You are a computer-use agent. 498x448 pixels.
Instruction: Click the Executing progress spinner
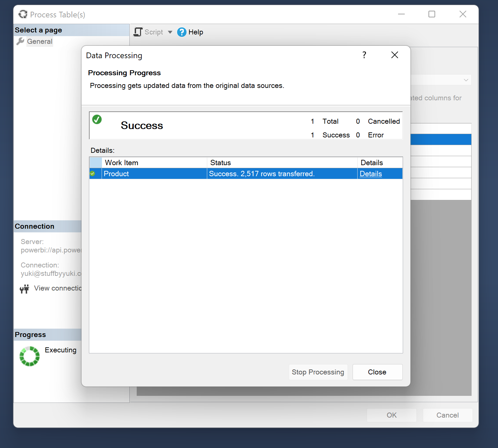point(29,356)
